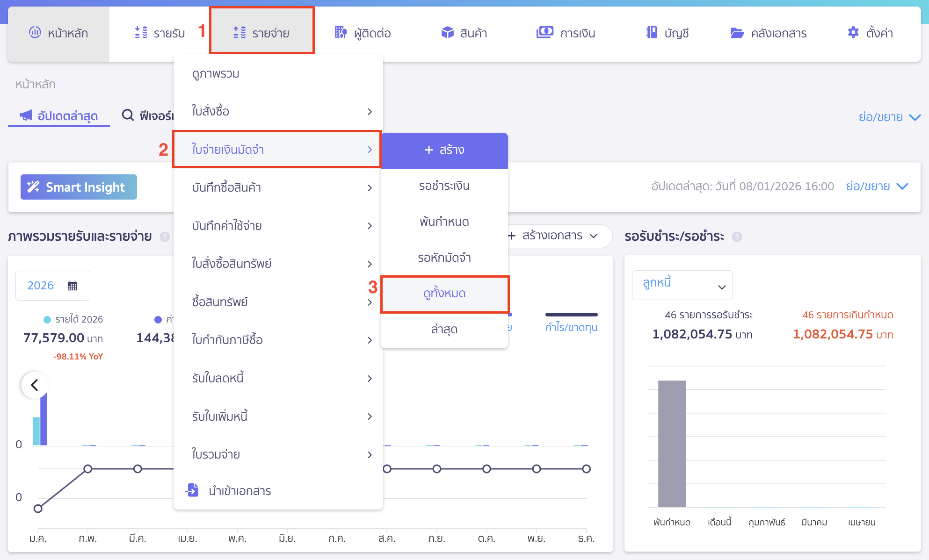929x560 pixels.
Task: Select ดูทั้งหมด from the submenu
Action: coord(444,294)
